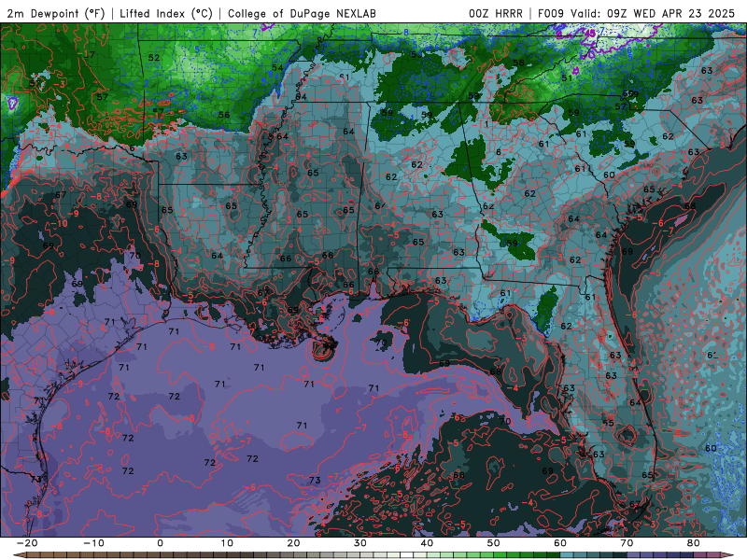This screenshot has height=560, width=747.
Task: Click the '-20' label on the color scale
Action: point(27,543)
